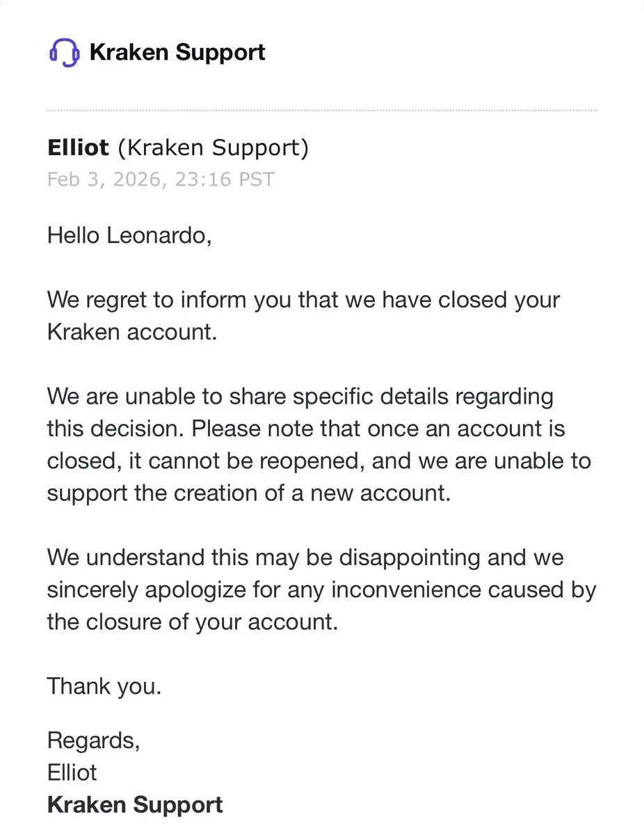Click the Kraken Support header title
This screenshot has width=644, height=835.
point(177,52)
